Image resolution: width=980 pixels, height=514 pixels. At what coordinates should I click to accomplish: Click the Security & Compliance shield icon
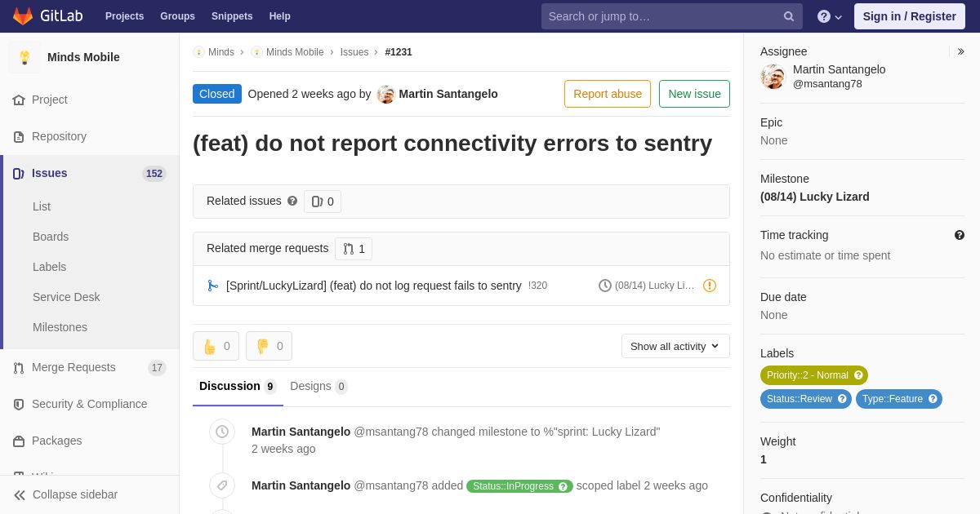click(x=19, y=404)
